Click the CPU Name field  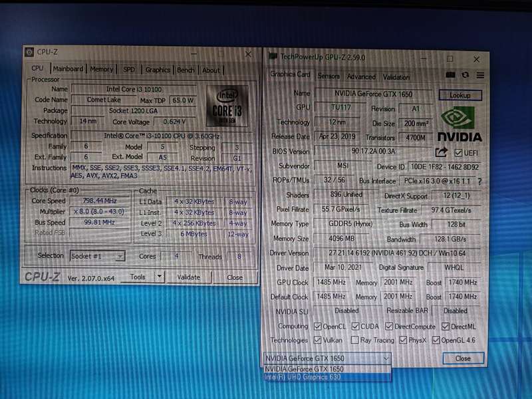click(x=134, y=89)
